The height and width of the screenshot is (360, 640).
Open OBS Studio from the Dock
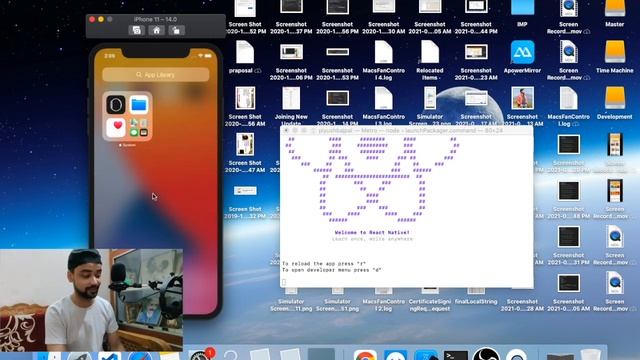coord(486,354)
